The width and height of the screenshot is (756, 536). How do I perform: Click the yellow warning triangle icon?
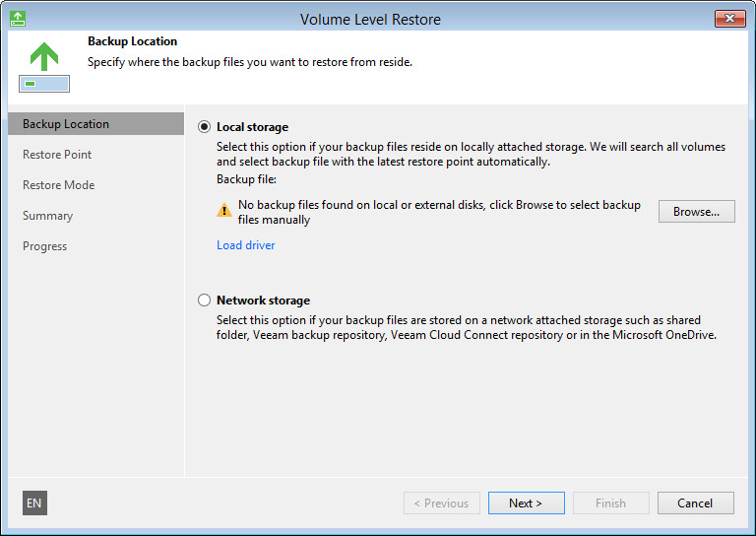tap(224, 209)
